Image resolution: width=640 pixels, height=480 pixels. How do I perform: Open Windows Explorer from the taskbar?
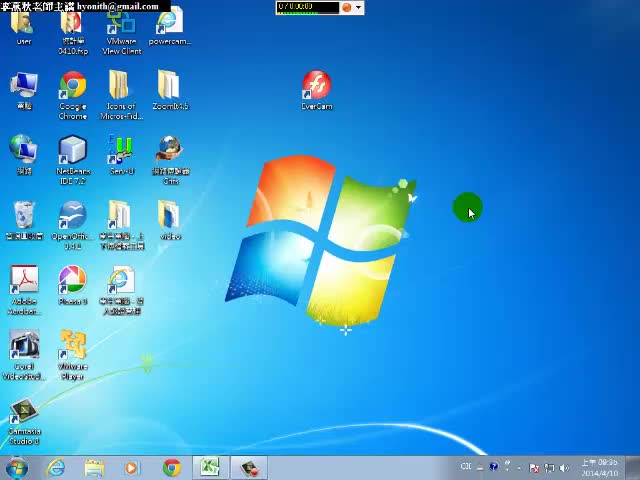coord(94,468)
